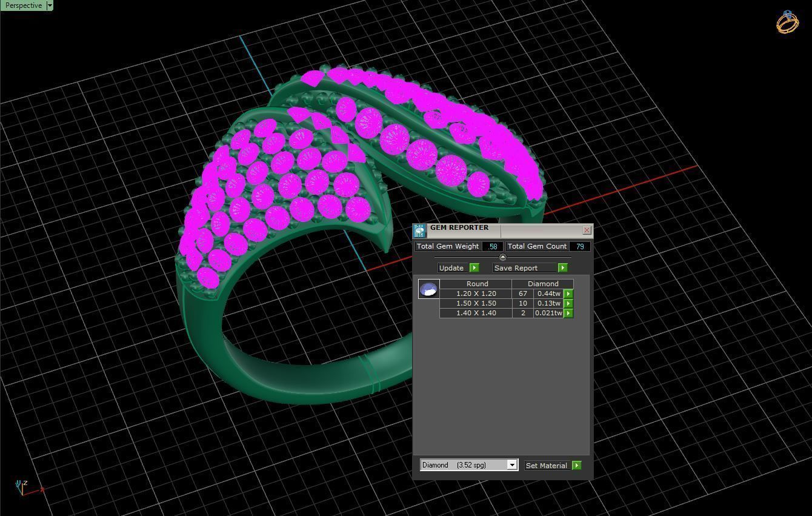Click the Total Gem Weight value .58

tap(493, 246)
